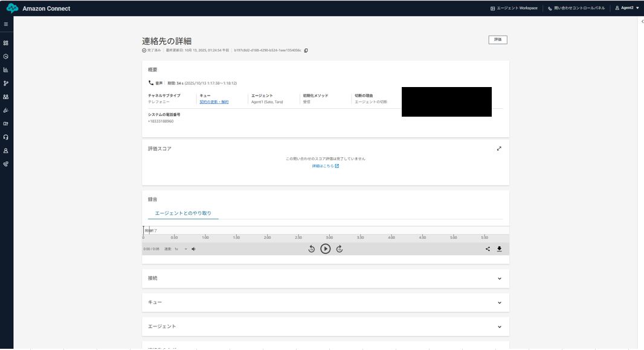The image size is (644, 350).
Task: Open the headset icon in sidebar
Action: [6, 137]
